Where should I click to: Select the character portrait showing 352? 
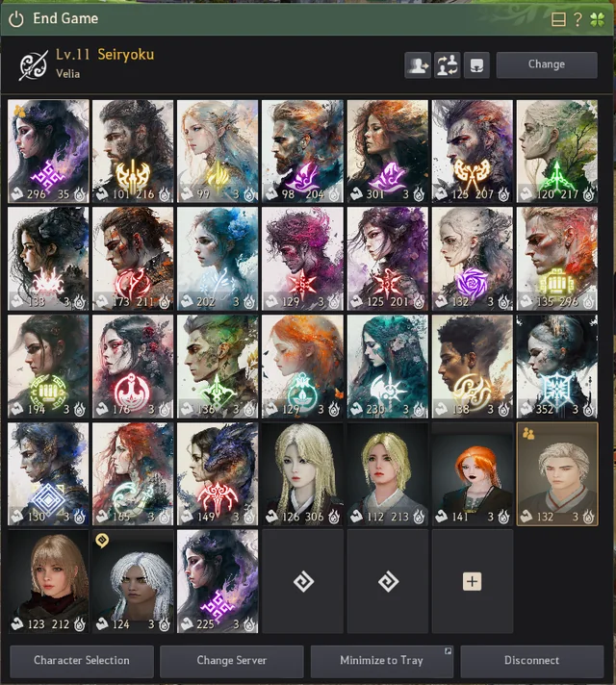click(x=557, y=367)
